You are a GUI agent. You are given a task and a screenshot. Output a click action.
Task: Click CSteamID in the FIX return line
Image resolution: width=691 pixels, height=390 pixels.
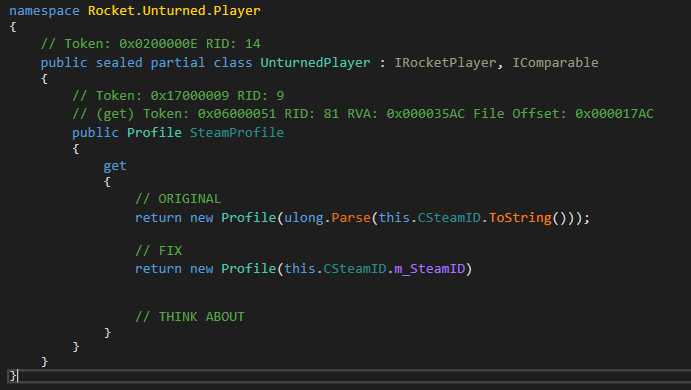355,269
